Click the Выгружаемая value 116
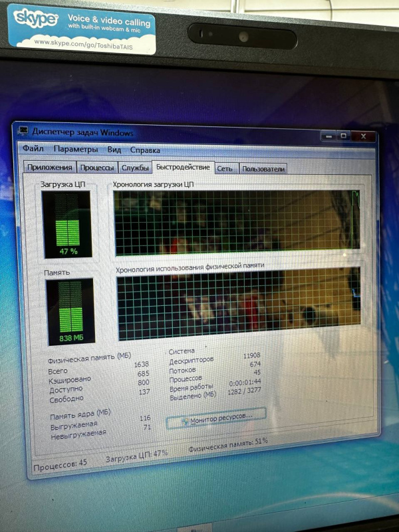The height and width of the screenshot is (532, 399). [x=145, y=418]
